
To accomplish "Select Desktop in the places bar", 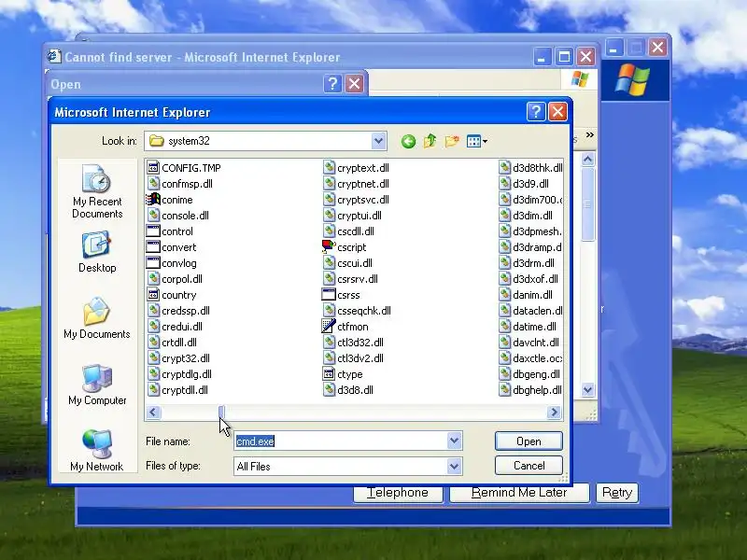I will pyautogui.click(x=97, y=252).
